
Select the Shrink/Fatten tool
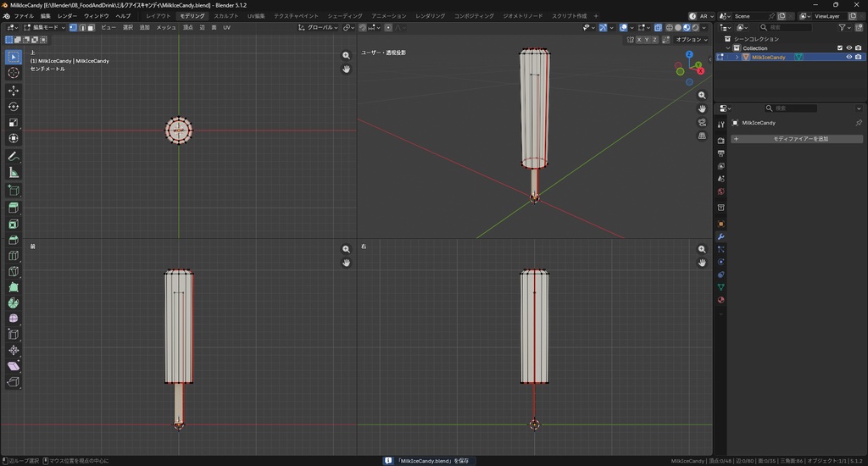[x=14, y=350]
